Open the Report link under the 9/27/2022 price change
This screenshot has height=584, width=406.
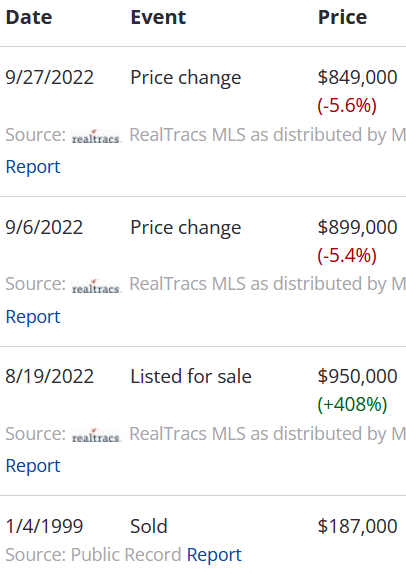tap(33, 166)
